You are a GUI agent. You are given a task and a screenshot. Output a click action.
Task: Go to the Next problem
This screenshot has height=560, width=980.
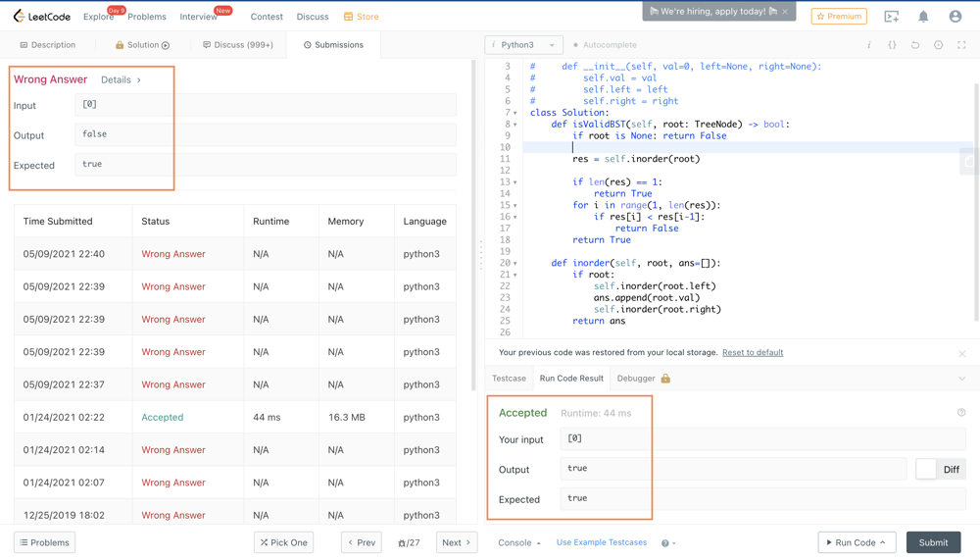pos(457,542)
